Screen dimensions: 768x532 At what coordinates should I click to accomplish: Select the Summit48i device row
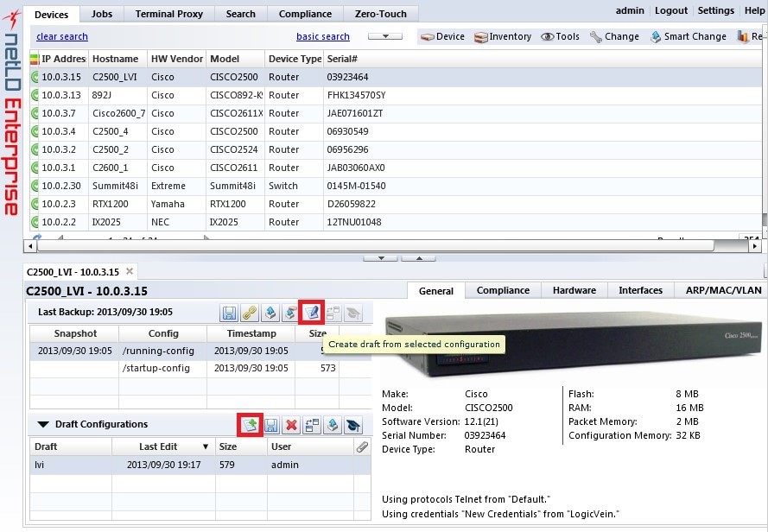point(396,186)
